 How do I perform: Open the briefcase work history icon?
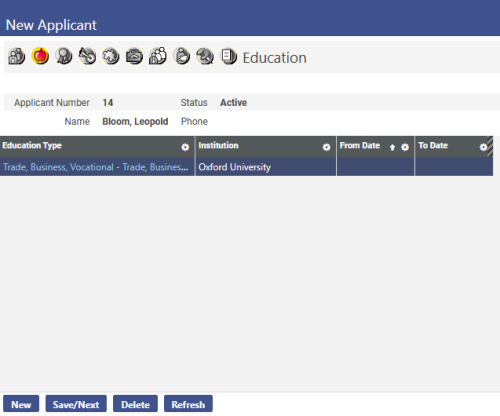(x=134, y=56)
